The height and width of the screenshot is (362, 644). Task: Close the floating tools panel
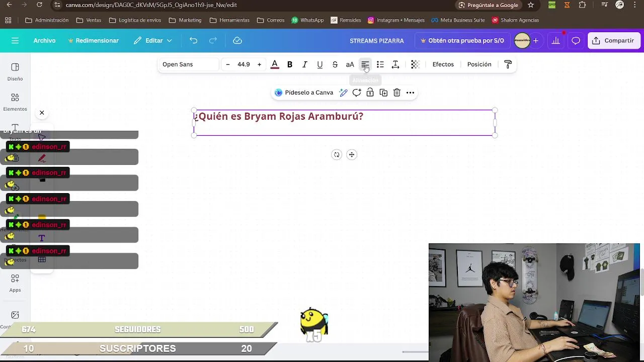42,113
